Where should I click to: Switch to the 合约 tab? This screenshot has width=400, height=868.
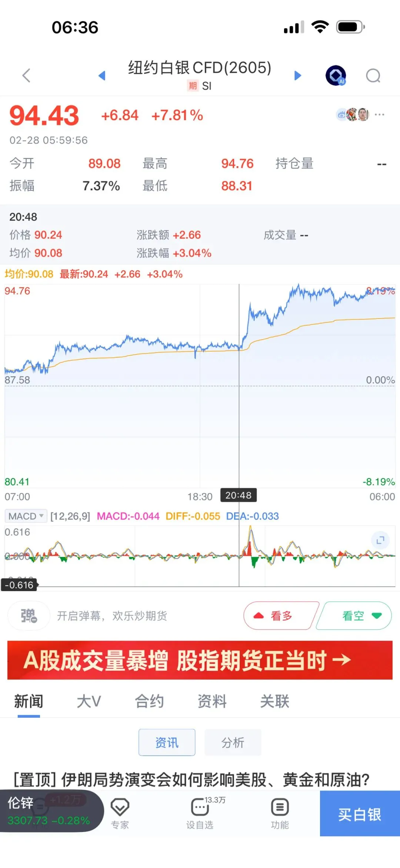pos(149,701)
